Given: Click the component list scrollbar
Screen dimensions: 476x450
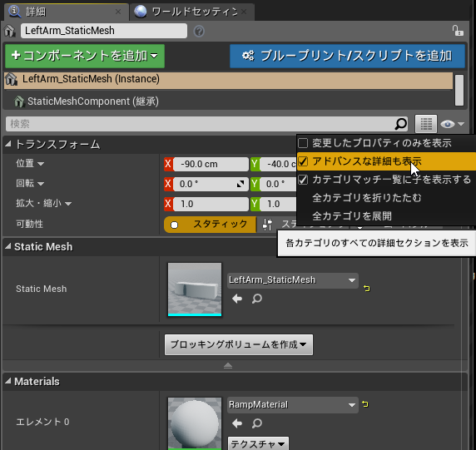Looking at the screenshot, I should [x=459, y=90].
